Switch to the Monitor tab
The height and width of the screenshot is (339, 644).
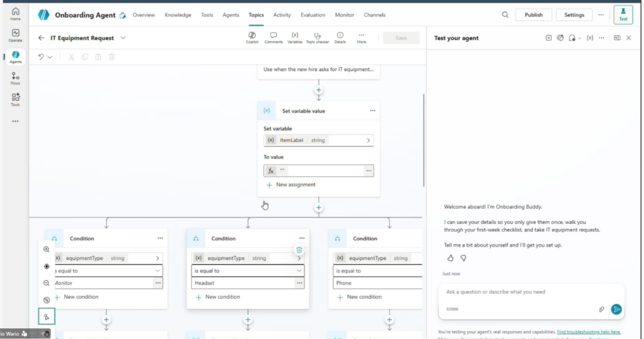click(x=345, y=15)
